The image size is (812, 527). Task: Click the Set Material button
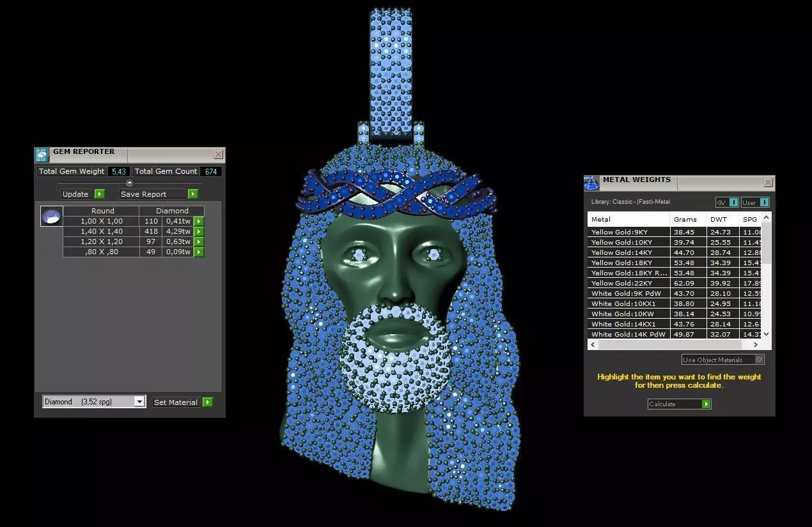[178, 402]
